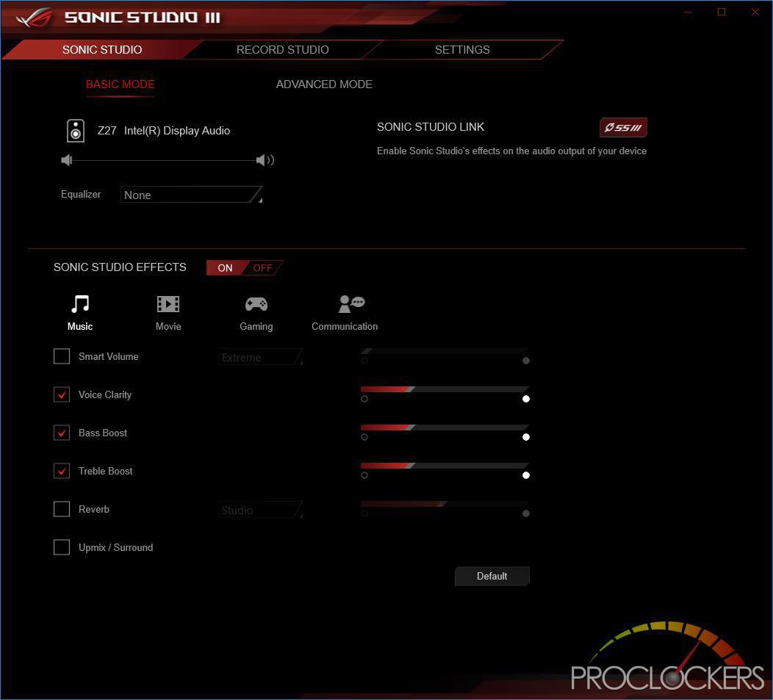Screen dimensions: 773x700
Task: Enable the Reverb checkbox
Action: (62, 509)
